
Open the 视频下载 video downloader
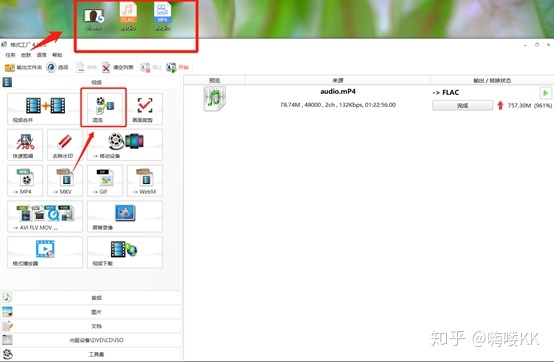125,252
